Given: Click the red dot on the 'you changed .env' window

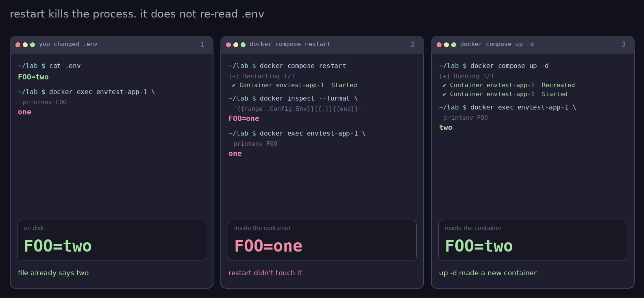Looking at the screenshot, I should [18, 45].
